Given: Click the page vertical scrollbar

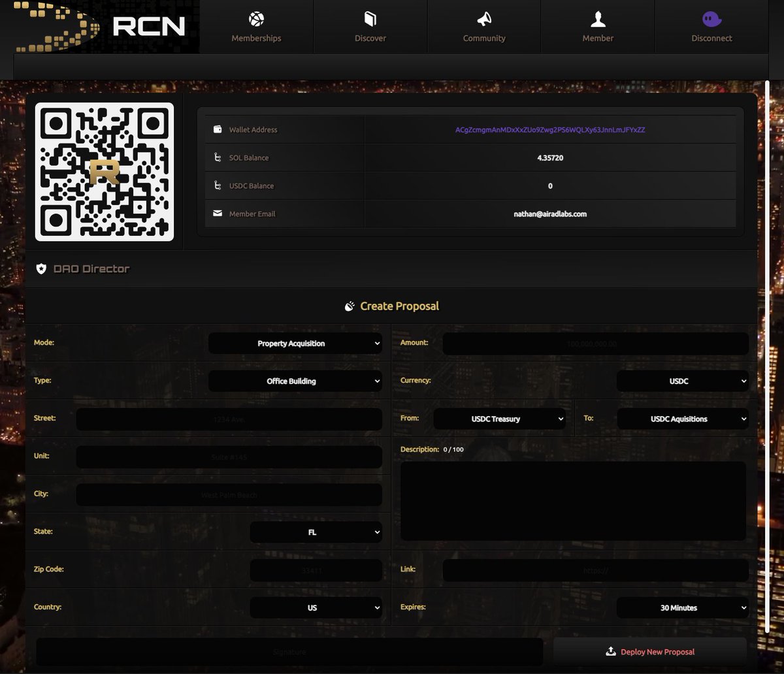Looking at the screenshot, I should pyautogui.click(x=768, y=357).
